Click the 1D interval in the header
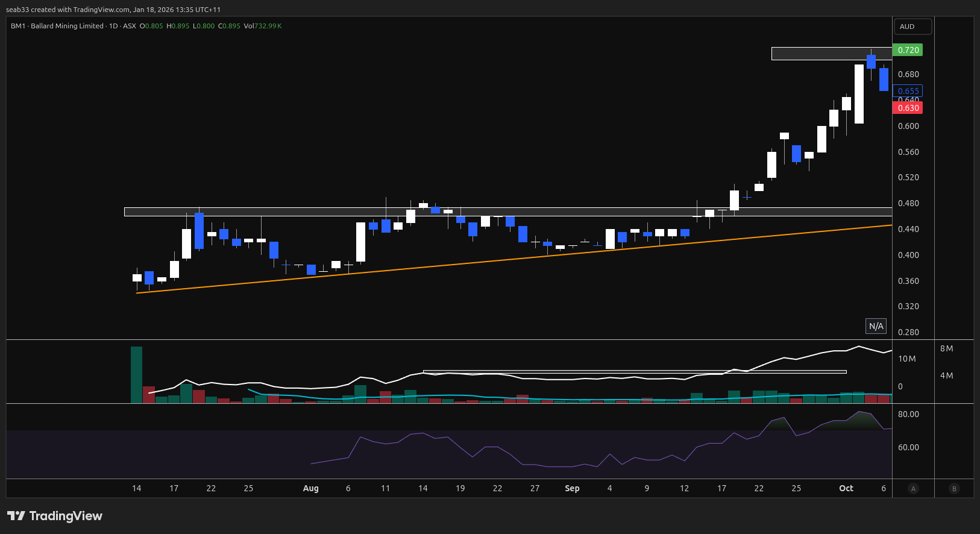 (x=113, y=26)
